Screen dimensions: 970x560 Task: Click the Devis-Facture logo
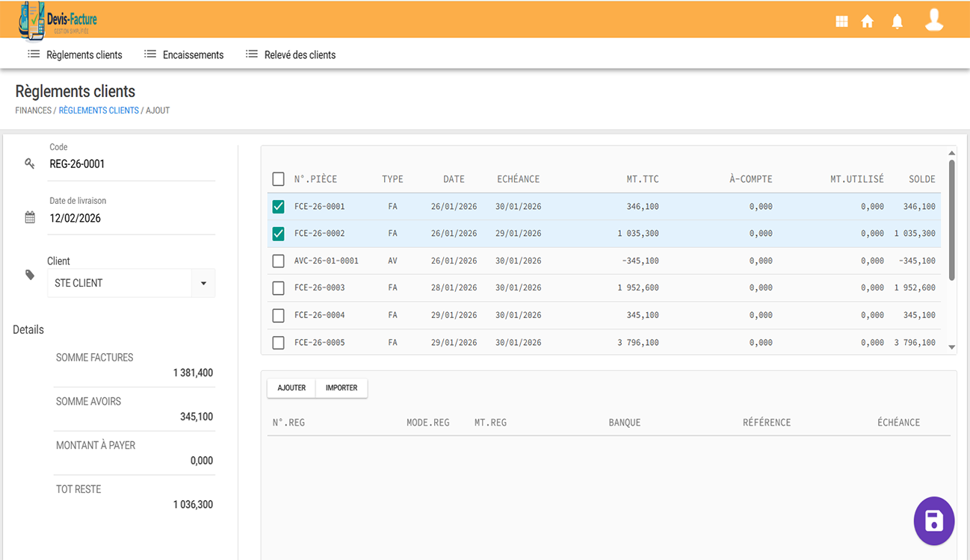click(x=58, y=20)
